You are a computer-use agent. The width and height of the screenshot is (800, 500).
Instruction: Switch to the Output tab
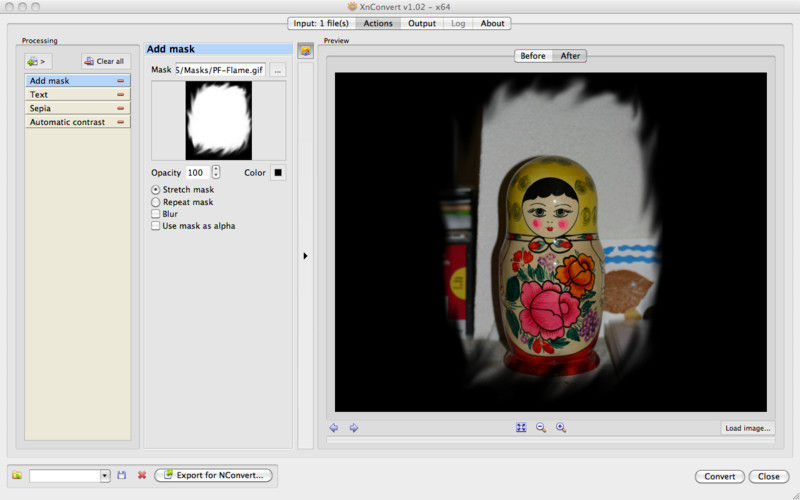(x=422, y=23)
